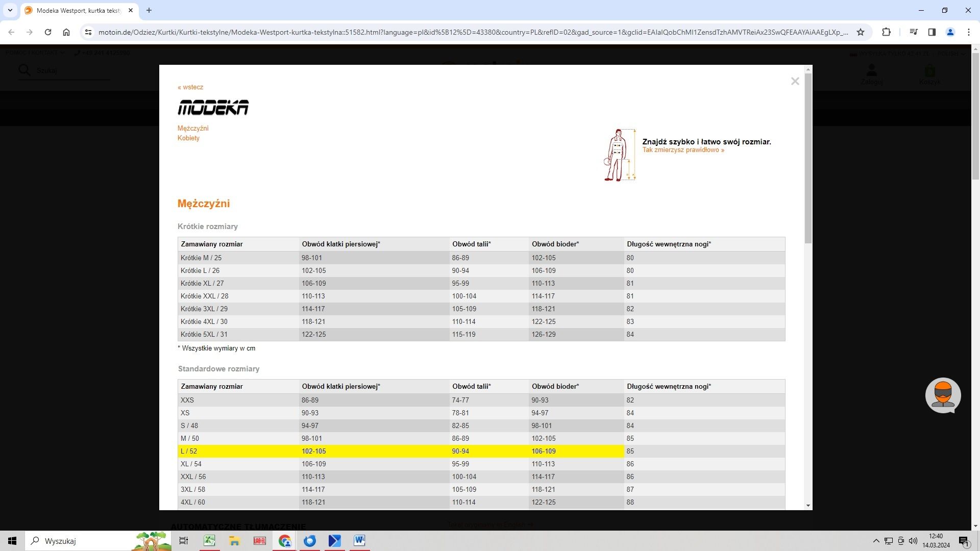Viewport: 980px width, 551px height.
Task: Click the measuring figure illustration
Action: (620, 155)
